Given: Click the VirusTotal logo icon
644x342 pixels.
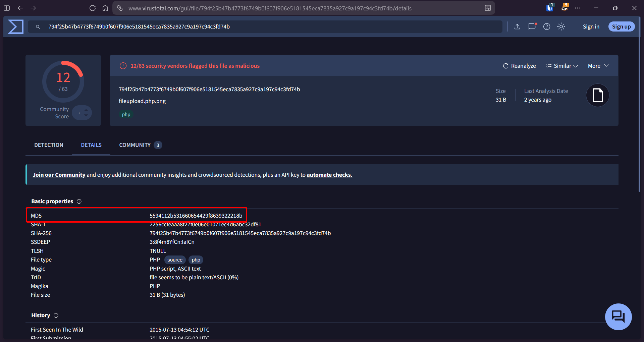Looking at the screenshot, I should click(x=15, y=27).
